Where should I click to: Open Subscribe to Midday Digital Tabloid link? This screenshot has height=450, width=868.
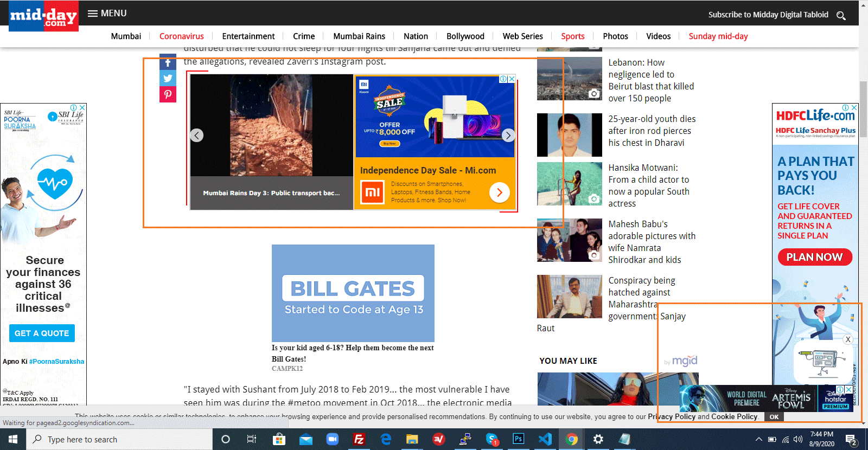768,15
